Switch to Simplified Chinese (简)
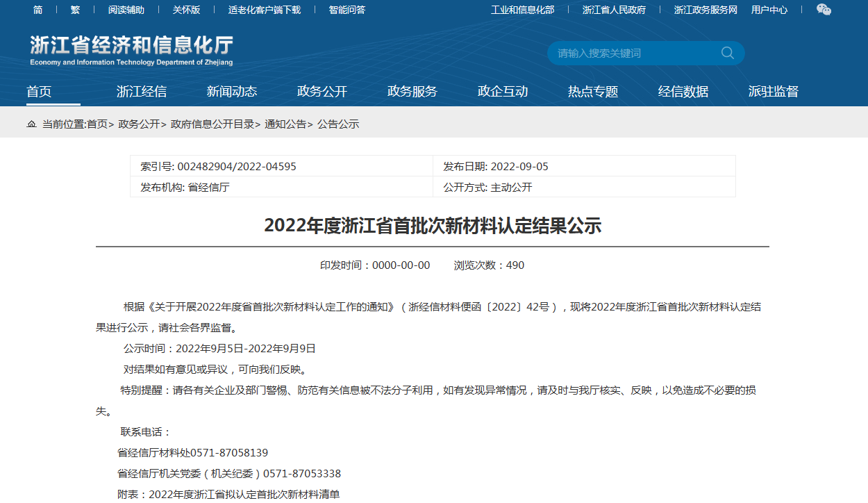The height and width of the screenshot is (503, 868). click(37, 10)
